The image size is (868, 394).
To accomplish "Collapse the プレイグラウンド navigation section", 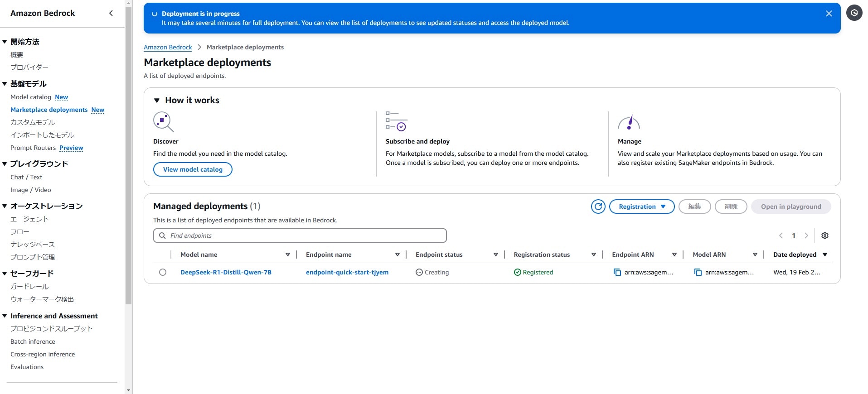I will click(x=5, y=164).
